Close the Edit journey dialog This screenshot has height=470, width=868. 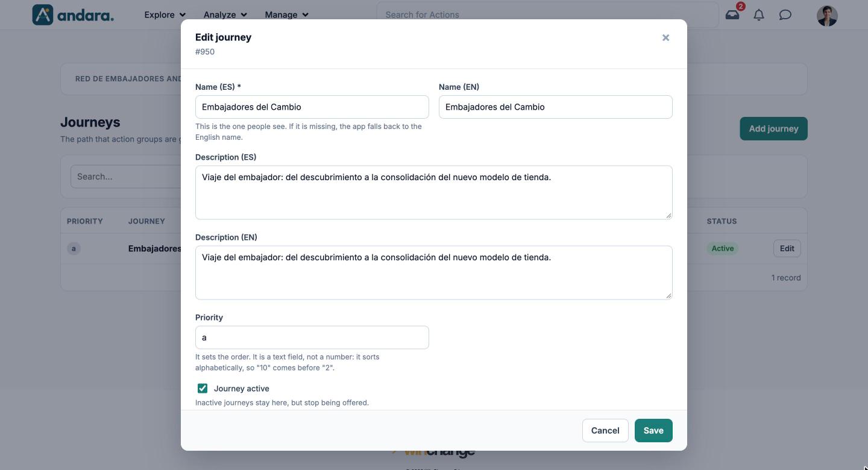click(665, 37)
